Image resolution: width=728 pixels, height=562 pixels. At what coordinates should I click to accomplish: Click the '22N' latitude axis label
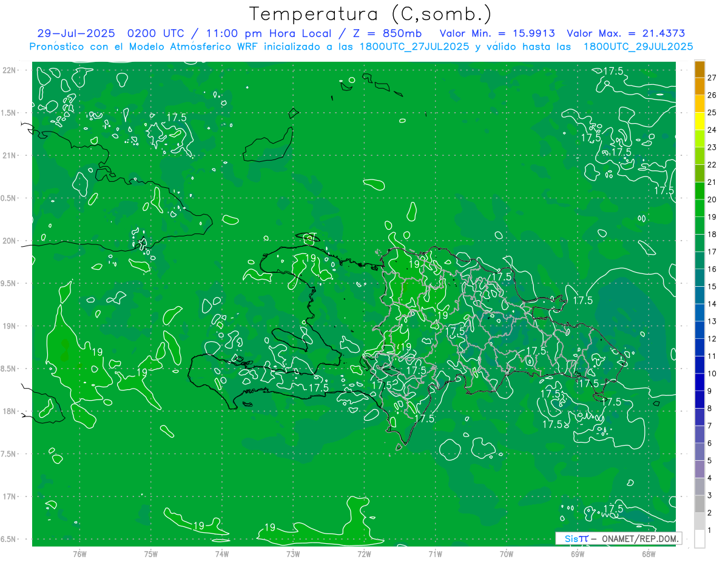pyautogui.click(x=9, y=70)
